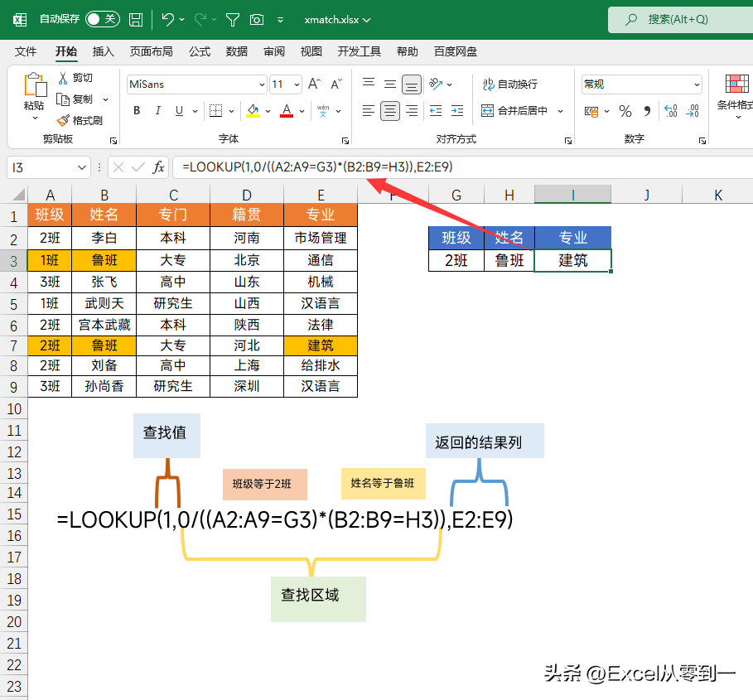Viewport: 753px width, 700px height.
Task: Click in the Search (搜索) box
Action: point(680,20)
